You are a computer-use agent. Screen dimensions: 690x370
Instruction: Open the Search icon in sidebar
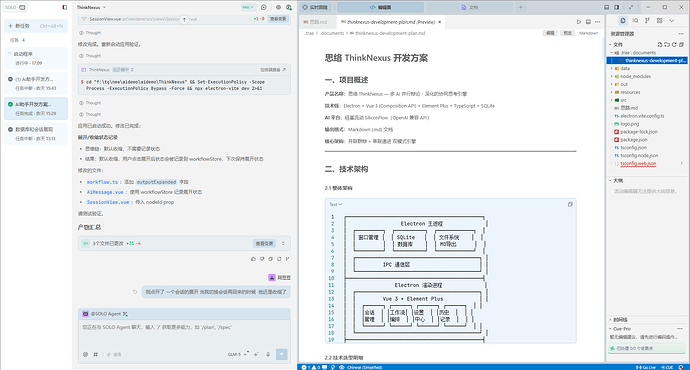pyautogui.click(x=635, y=21)
